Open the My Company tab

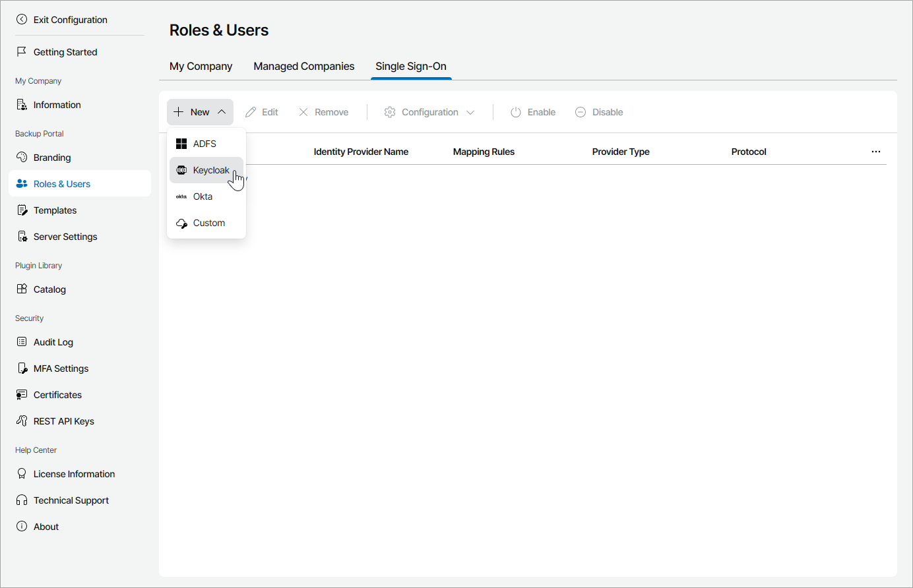(x=201, y=66)
